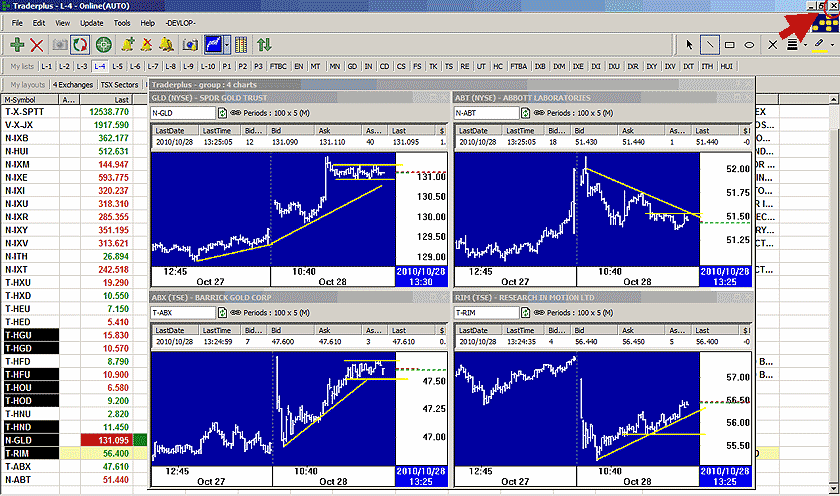Select the blue chart type icon
The width and height of the screenshot is (840, 496).
click(214, 45)
